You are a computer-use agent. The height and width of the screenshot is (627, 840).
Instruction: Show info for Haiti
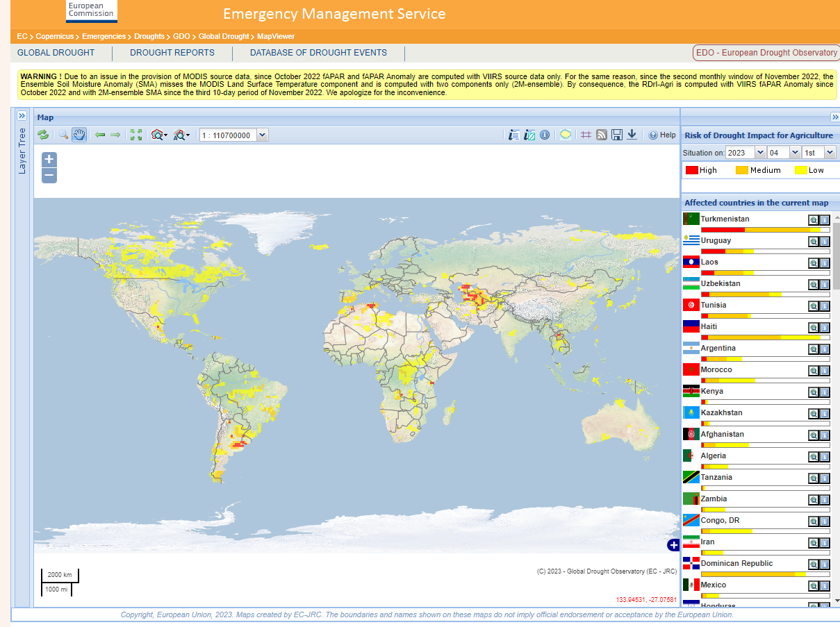(x=824, y=328)
